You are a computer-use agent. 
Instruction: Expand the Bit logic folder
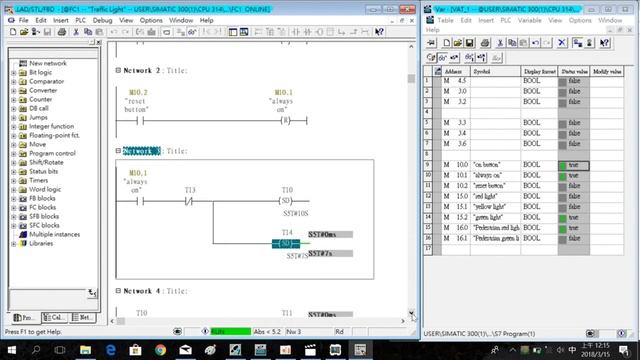pos(13,73)
